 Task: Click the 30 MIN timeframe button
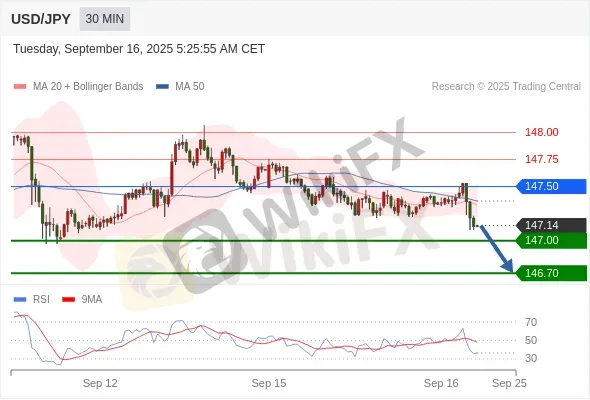click(x=105, y=19)
